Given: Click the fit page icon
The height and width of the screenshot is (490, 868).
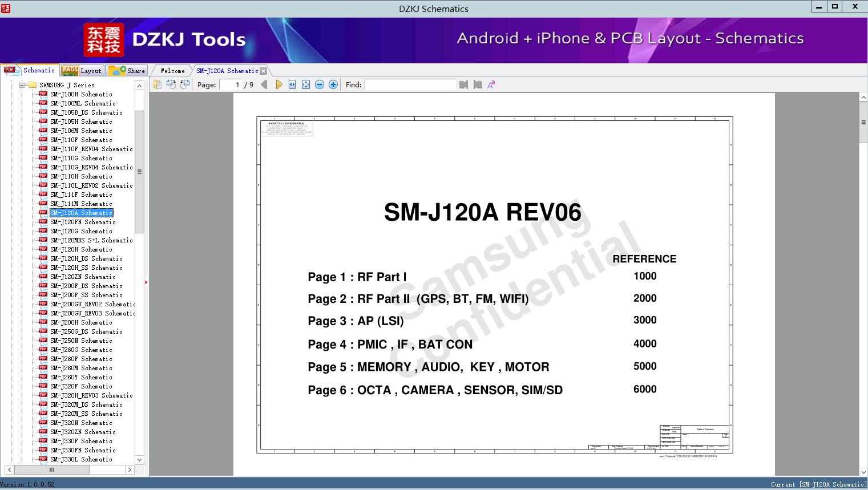Looking at the screenshot, I should [x=306, y=84].
